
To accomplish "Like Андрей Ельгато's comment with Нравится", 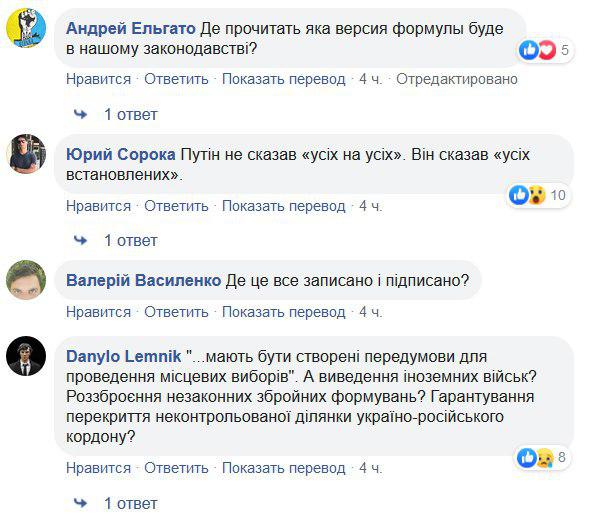I will (x=99, y=79).
